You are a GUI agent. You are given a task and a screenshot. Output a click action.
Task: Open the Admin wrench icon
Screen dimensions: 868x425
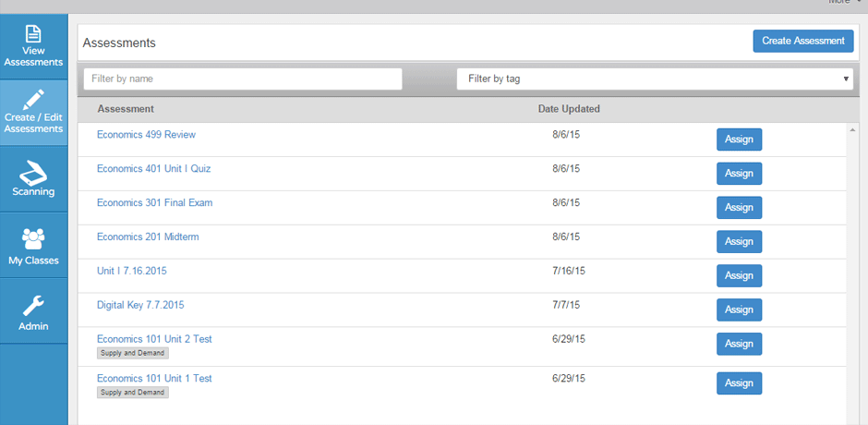34,305
